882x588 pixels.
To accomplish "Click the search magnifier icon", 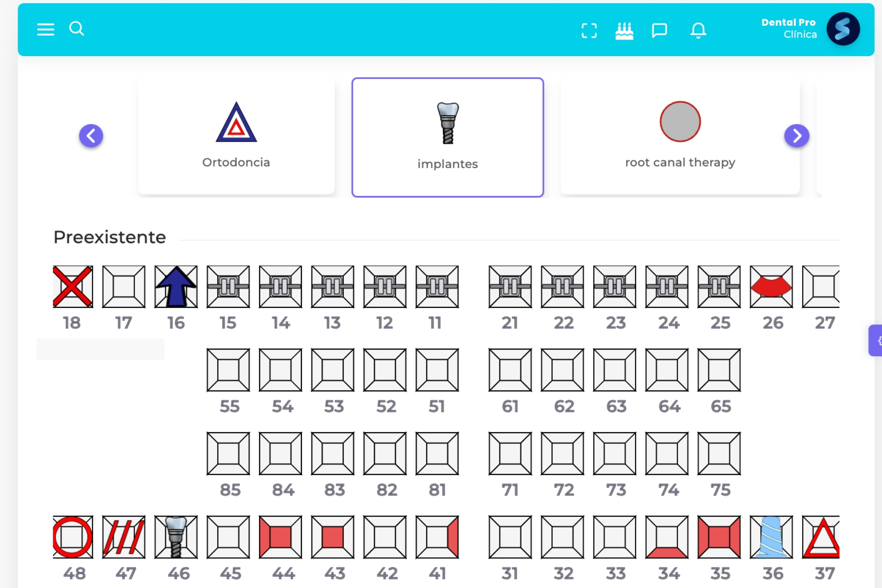I will point(76,28).
